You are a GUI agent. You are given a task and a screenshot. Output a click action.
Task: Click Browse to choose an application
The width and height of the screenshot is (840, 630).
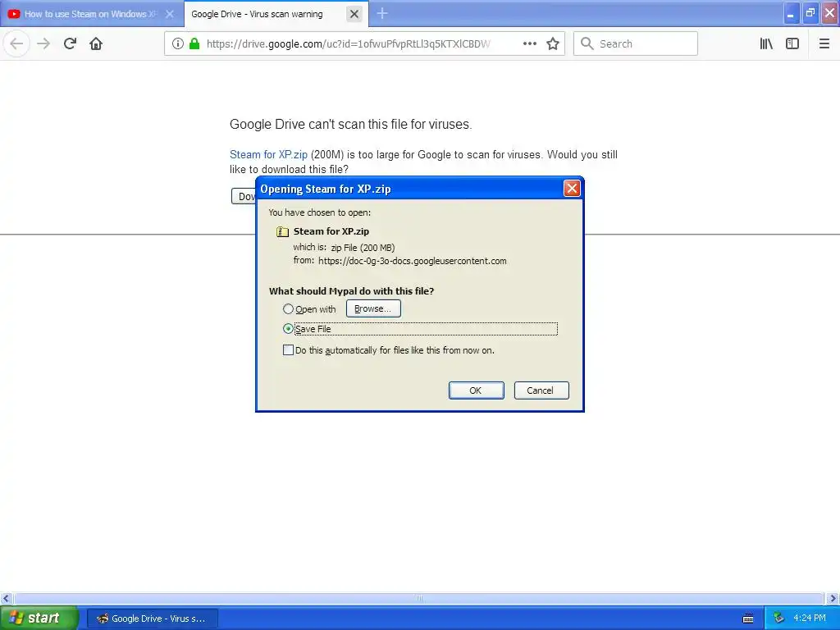click(373, 308)
